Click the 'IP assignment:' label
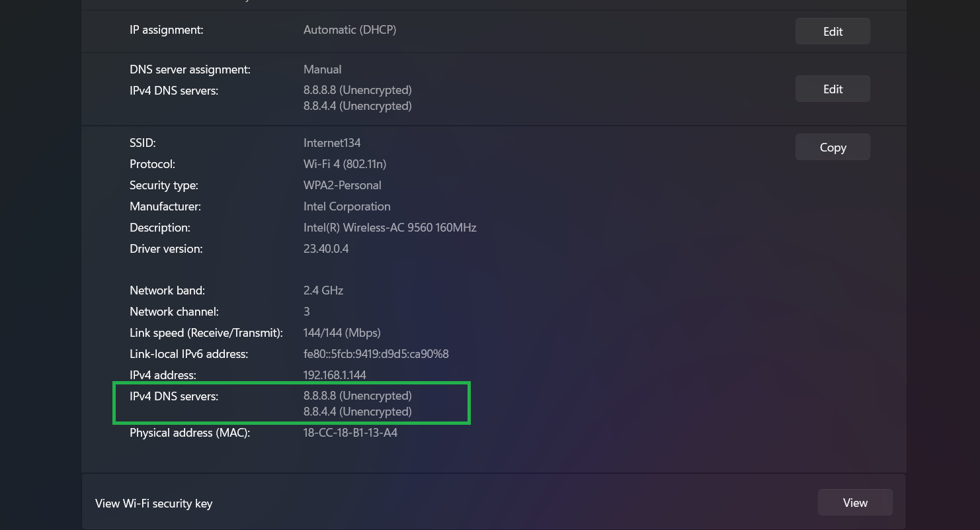The image size is (980, 530). 167,30
